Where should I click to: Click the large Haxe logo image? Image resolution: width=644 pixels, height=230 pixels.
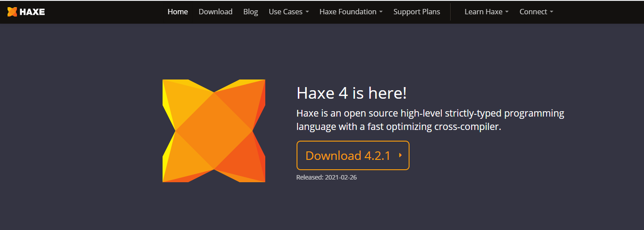(x=214, y=131)
